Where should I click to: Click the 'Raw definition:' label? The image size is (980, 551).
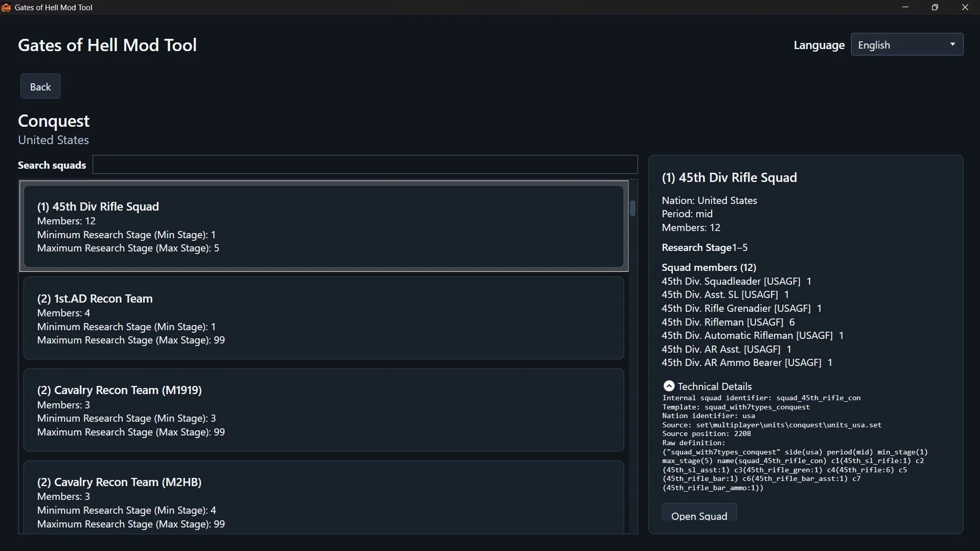(694, 443)
